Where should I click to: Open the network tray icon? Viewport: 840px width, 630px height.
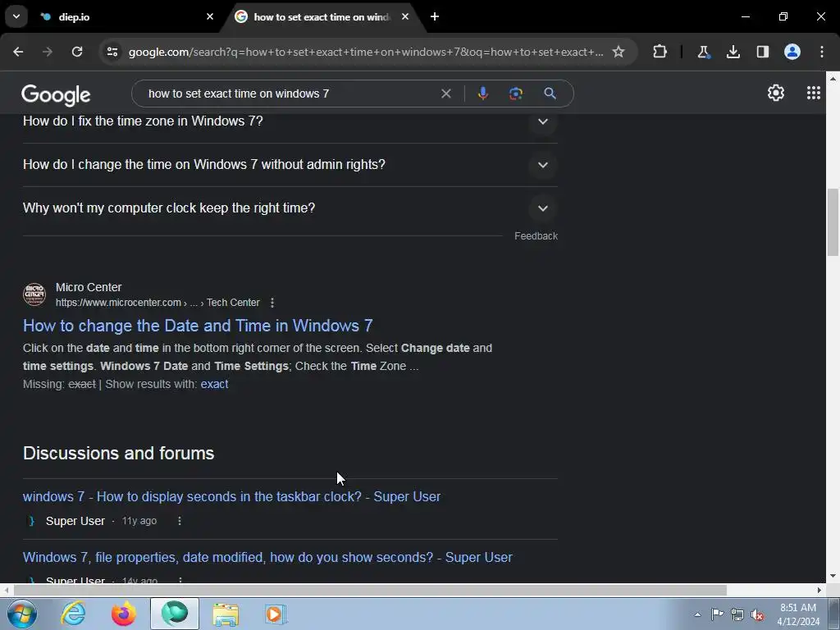(x=737, y=614)
